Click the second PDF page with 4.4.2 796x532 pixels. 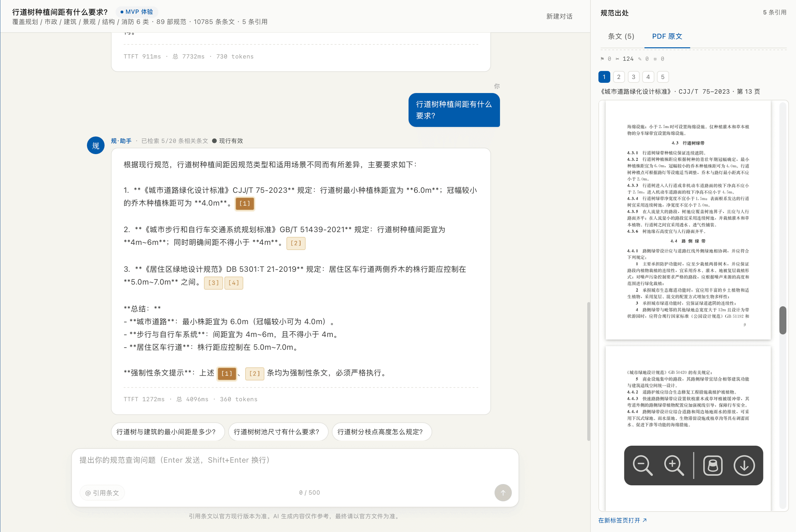click(x=688, y=428)
